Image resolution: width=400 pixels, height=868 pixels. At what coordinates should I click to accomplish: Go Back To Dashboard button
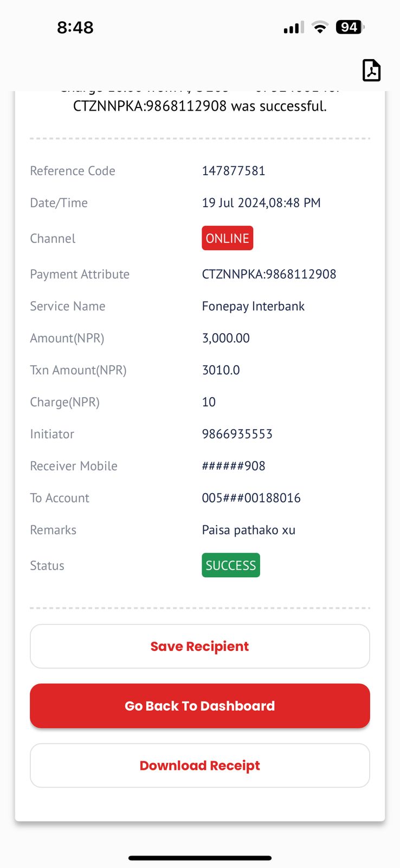tap(200, 706)
